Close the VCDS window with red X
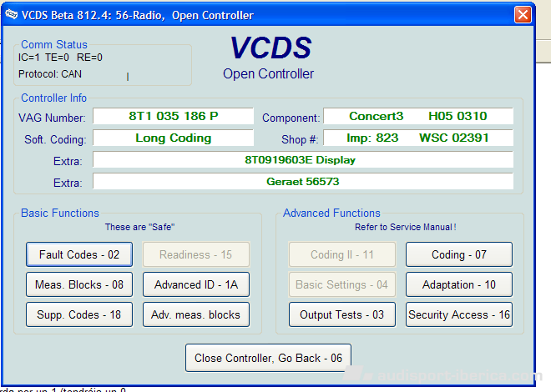This screenshot has height=392, width=551. [523, 15]
